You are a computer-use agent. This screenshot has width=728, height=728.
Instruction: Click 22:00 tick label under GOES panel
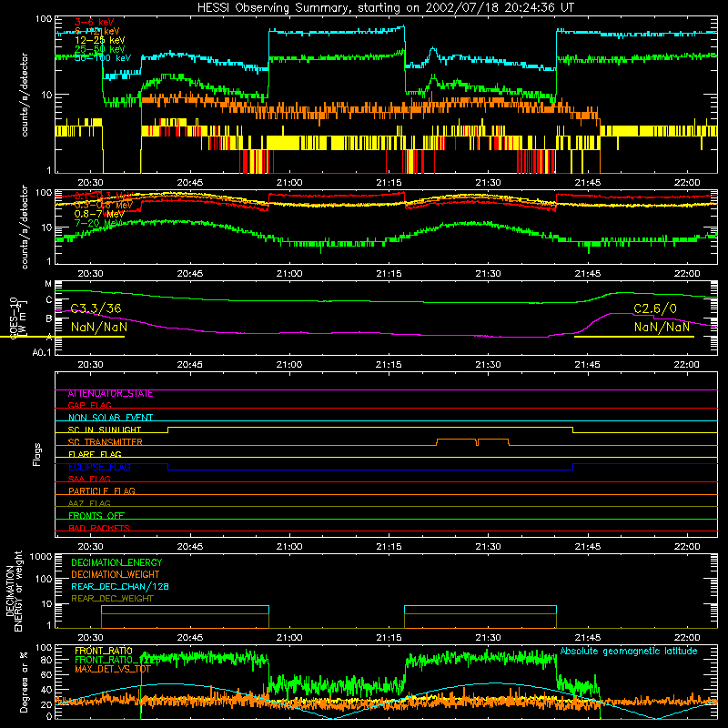point(687,365)
